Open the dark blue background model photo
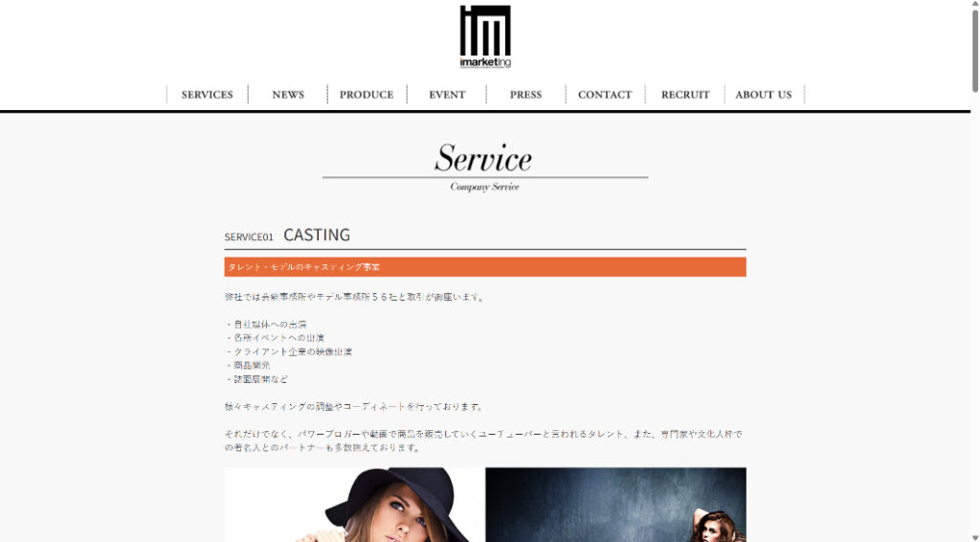Image resolution: width=980 pixels, height=542 pixels. (x=615, y=505)
